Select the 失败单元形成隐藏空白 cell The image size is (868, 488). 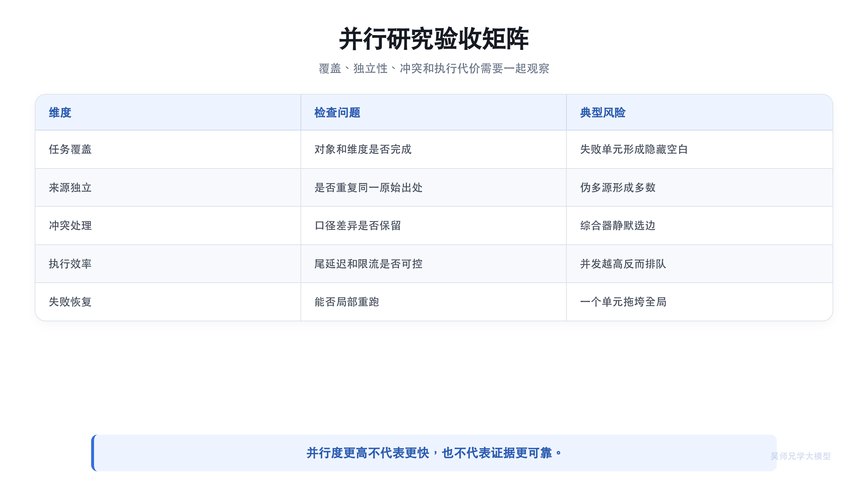(699, 149)
